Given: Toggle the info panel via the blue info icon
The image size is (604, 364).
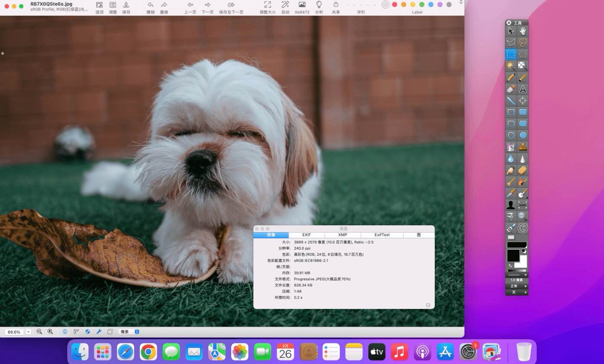Looking at the screenshot, I should pyautogui.click(x=65, y=331).
